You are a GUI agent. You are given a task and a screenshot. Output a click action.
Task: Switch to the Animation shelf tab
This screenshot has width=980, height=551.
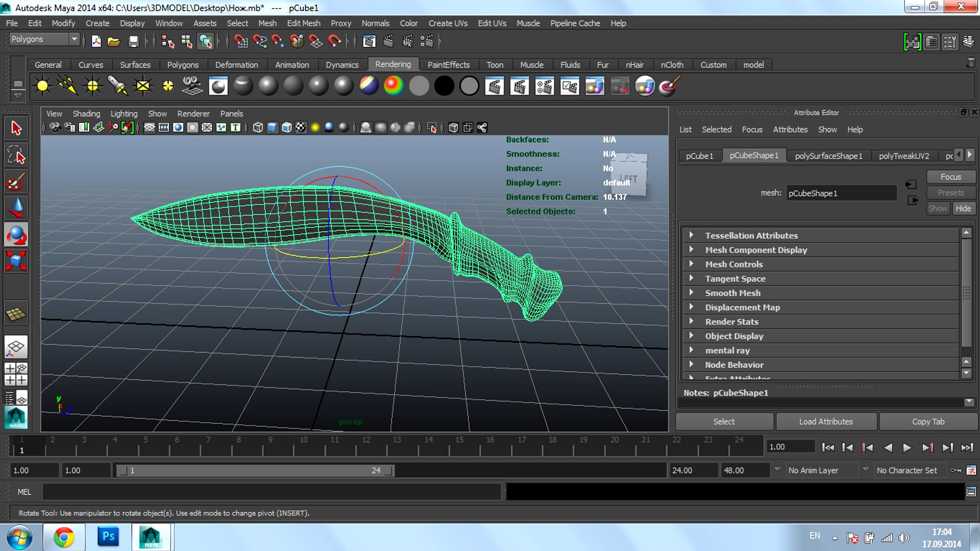click(x=292, y=65)
